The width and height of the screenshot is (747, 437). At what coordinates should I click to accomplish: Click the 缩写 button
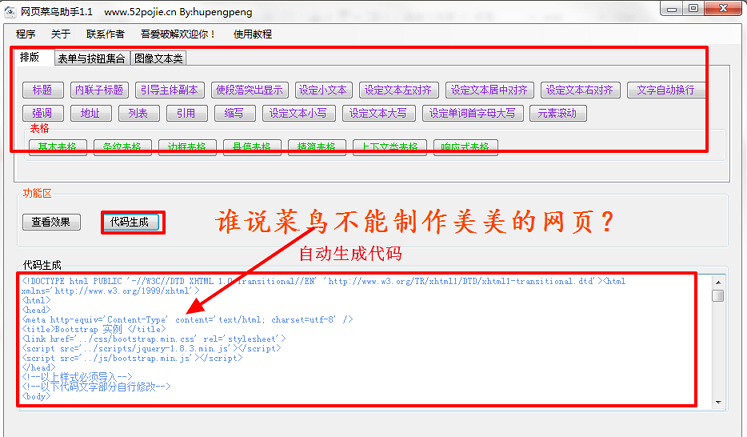234,113
